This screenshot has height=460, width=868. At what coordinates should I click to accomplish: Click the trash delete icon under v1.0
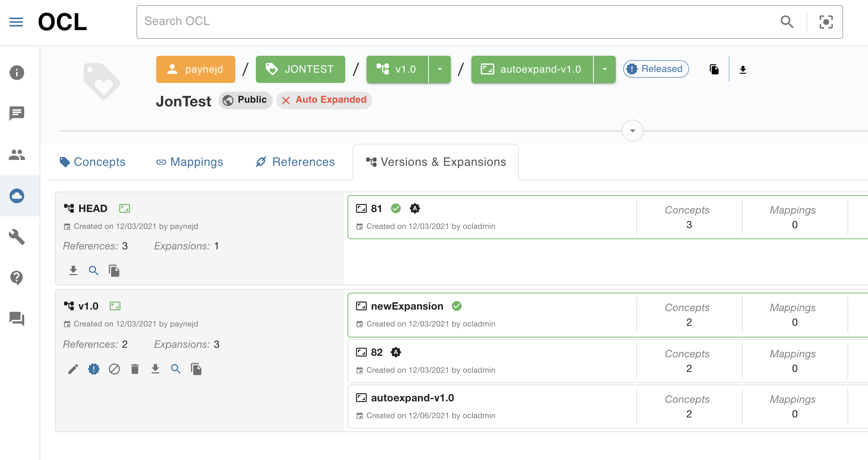(135, 369)
